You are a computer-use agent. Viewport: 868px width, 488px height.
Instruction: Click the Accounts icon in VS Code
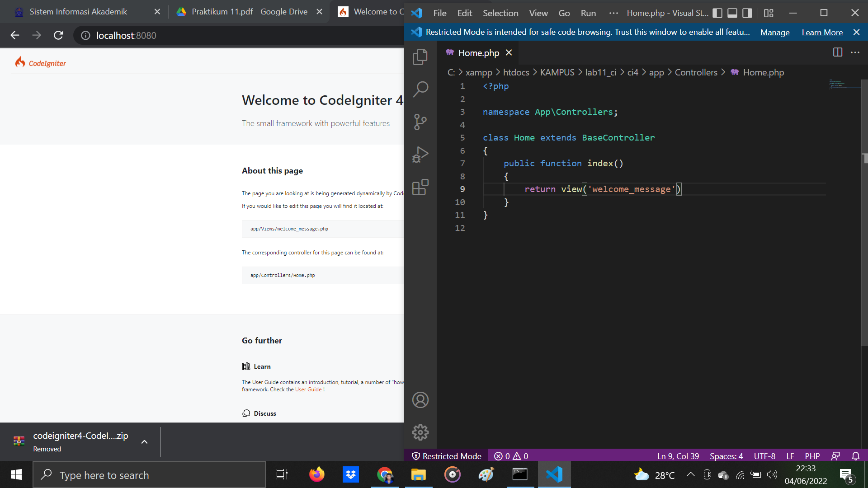[420, 399]
